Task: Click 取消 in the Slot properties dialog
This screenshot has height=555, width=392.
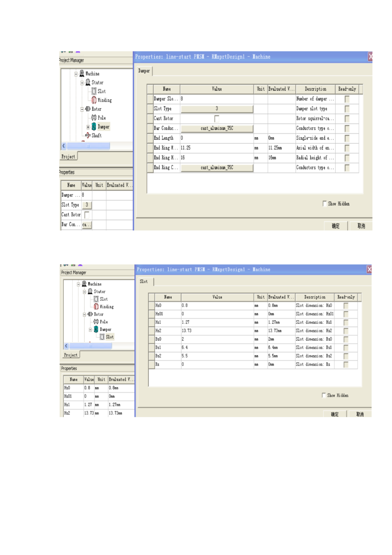Action: (360, 414)
